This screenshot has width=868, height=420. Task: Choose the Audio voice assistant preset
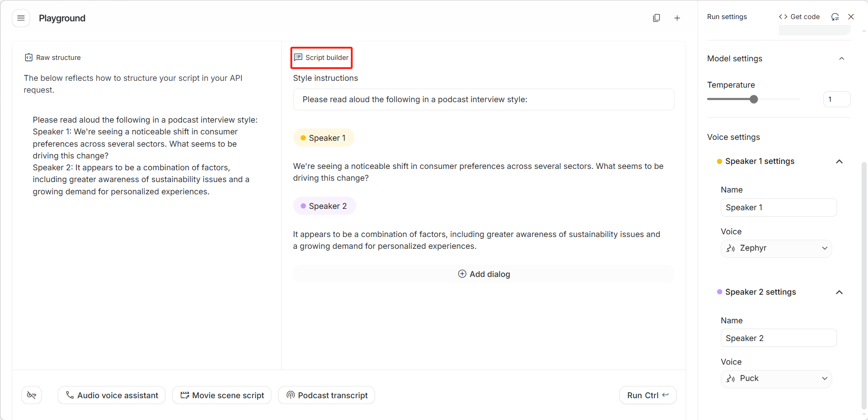112,395
